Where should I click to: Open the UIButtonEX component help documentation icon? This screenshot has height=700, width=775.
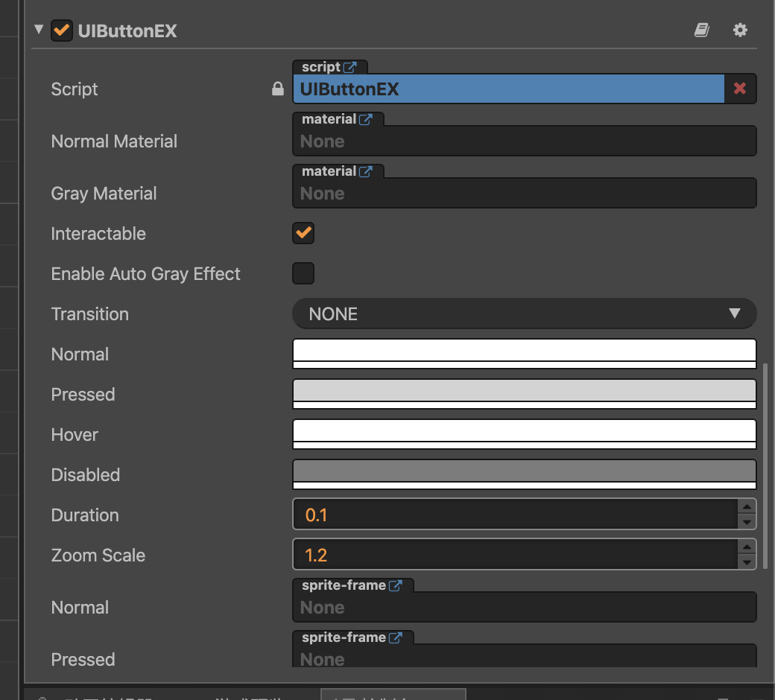point(701,30)
